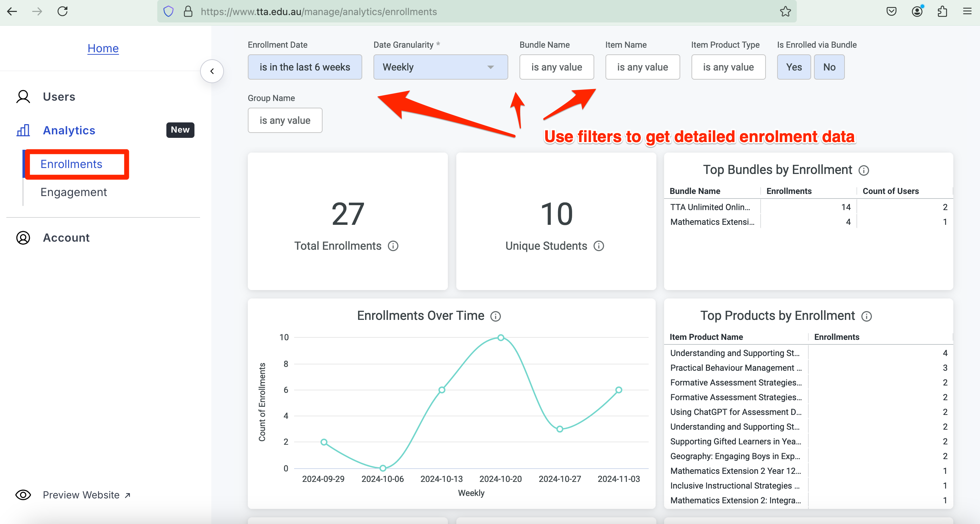Click the Home link

pyautogui.click(x=103, y=48)
